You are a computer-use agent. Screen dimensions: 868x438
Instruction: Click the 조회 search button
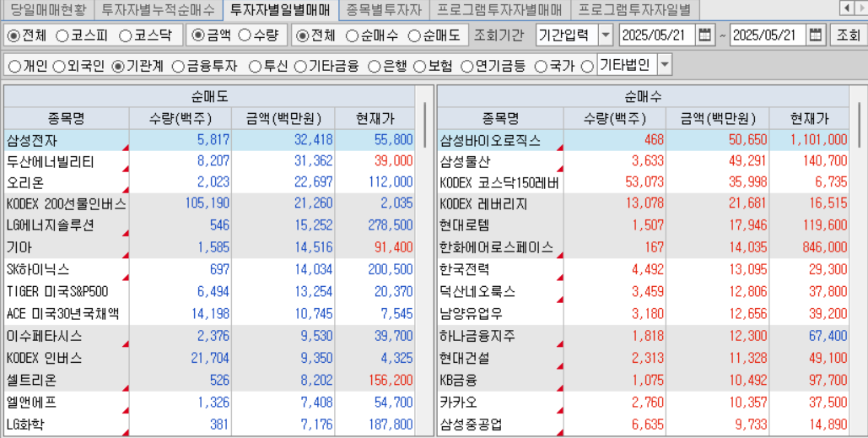click(848, 35)
